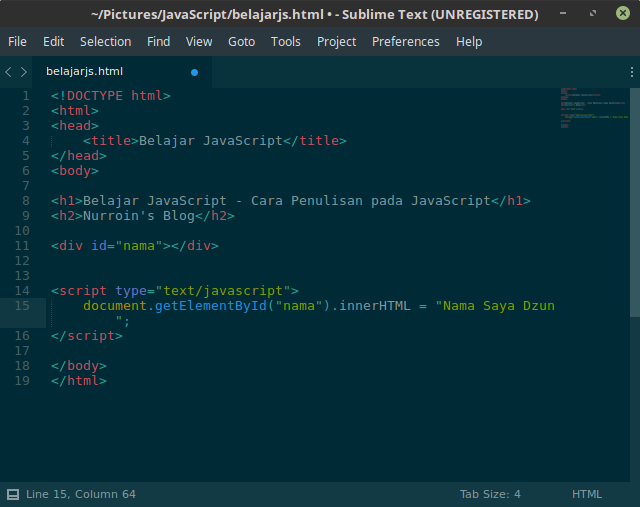This screenshot has width=640, height=507.
Task: Click the "Belajar JavaScript" title text
Action: (211, 141)
